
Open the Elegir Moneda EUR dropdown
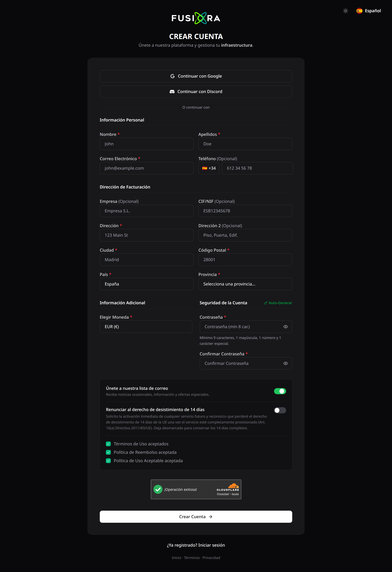(146, 327)
